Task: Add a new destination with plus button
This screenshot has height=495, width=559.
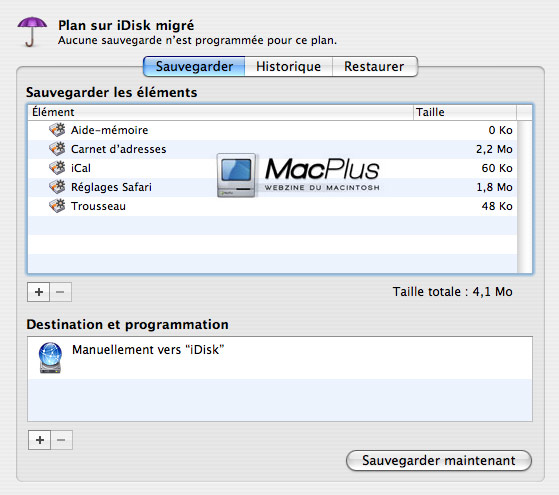Action: (40, 440)
